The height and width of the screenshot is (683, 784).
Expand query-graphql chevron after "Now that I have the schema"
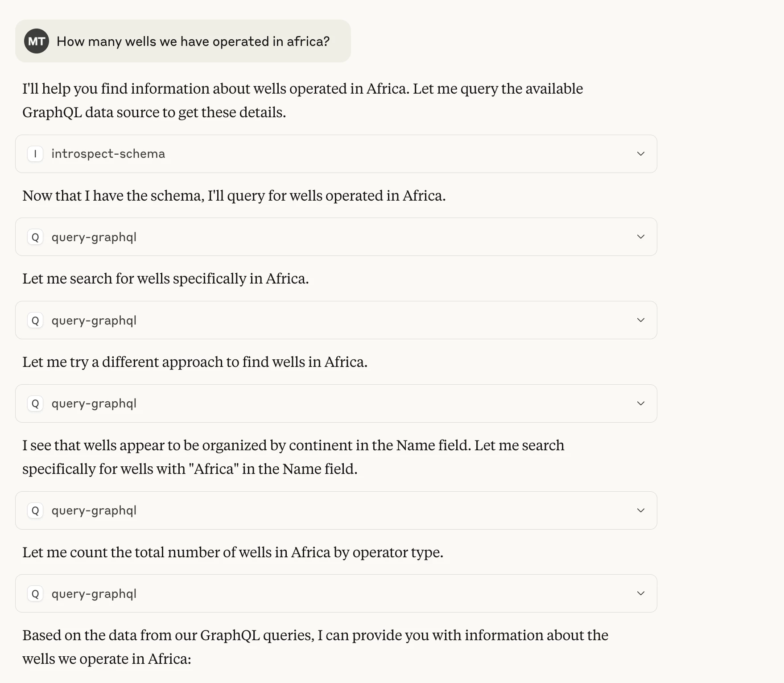pyautogui.click(x=641, y=237)
